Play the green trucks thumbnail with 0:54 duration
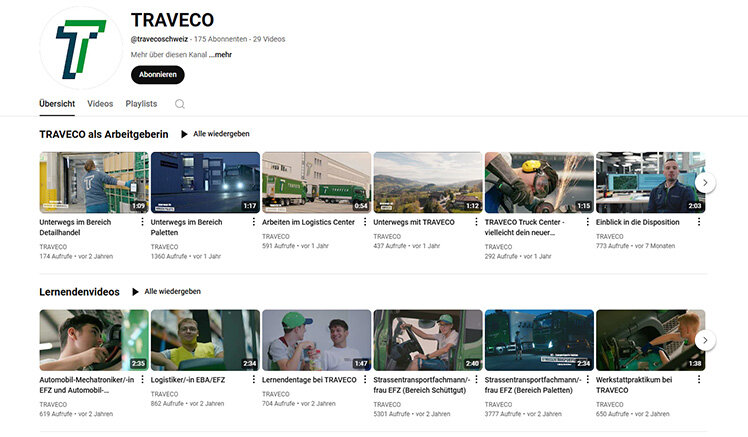The width and height of the screenshot is (748, 437). point(317,182)
